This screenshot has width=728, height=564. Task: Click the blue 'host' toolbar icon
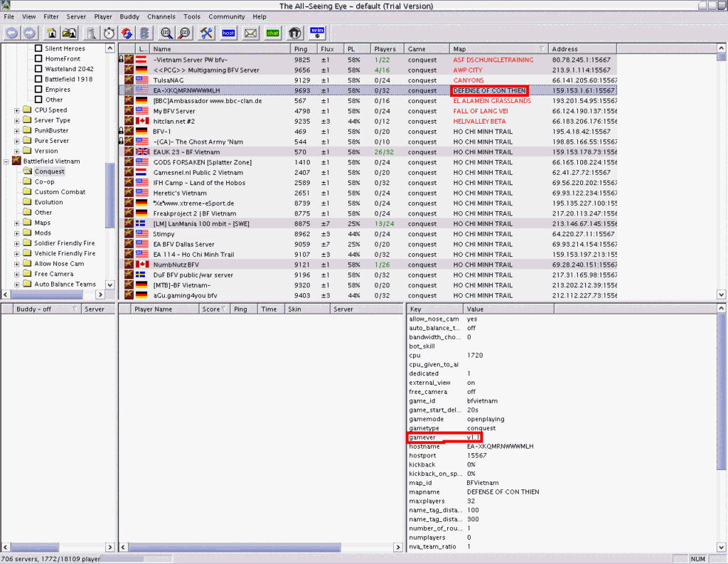tap(228, 33)
